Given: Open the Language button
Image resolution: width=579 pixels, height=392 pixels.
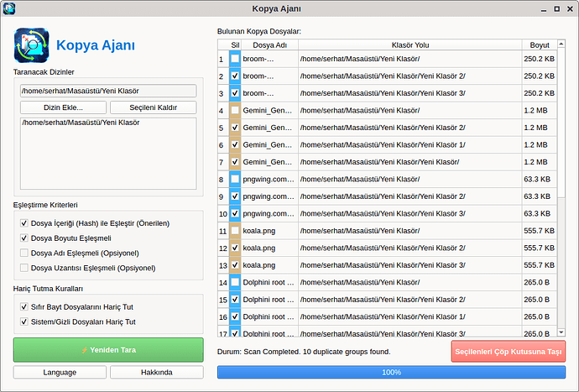Looking at the screenshot, I should (x=60, y=372).
